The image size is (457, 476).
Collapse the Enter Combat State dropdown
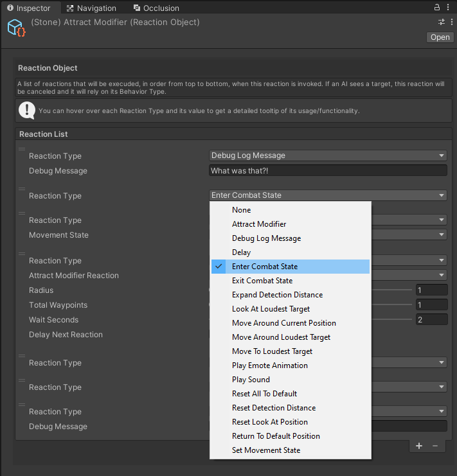click(x=328, y=195)
